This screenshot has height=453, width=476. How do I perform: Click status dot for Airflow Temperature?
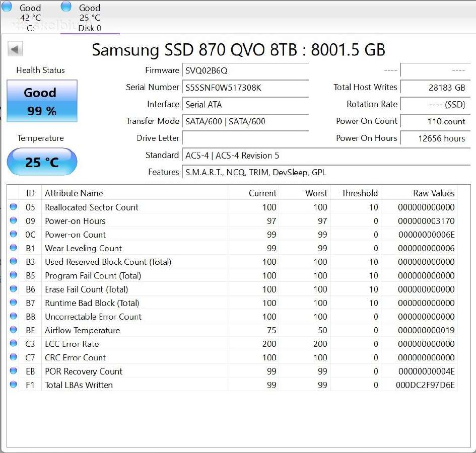pos(14,330)
